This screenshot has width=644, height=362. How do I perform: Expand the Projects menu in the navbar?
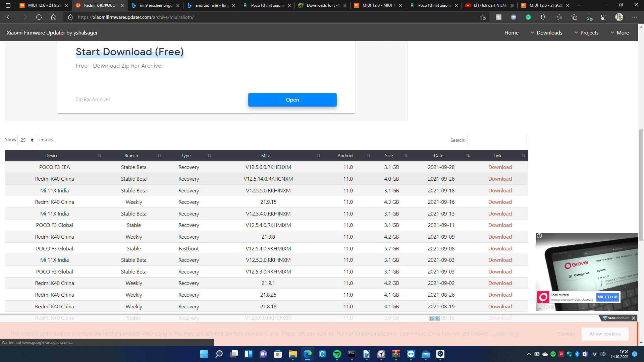[586, 33]
